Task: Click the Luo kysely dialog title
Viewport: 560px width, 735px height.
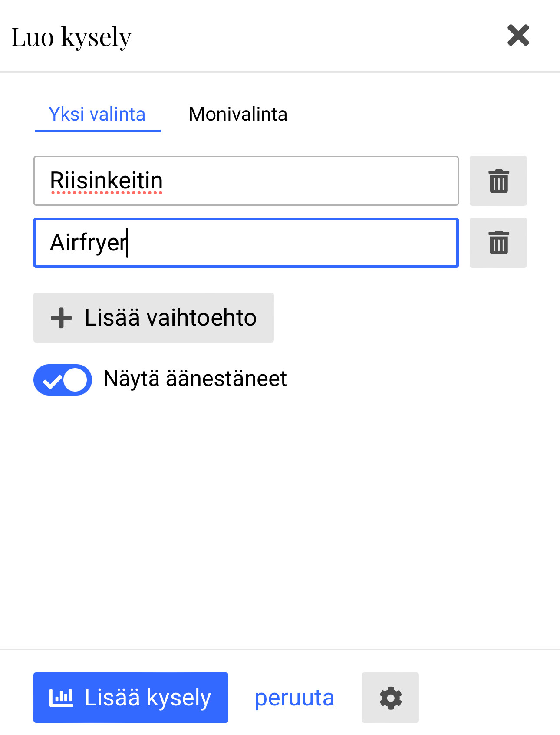Action: point(71,37)
